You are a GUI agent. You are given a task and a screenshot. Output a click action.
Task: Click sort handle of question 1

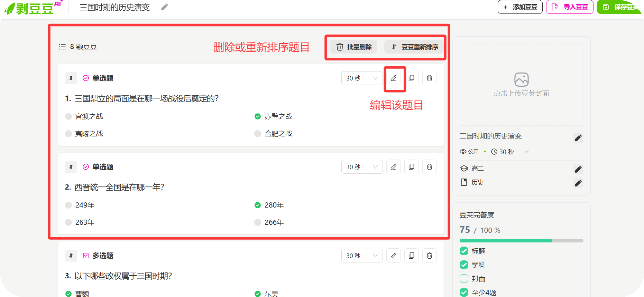click(x=71, y=78)
